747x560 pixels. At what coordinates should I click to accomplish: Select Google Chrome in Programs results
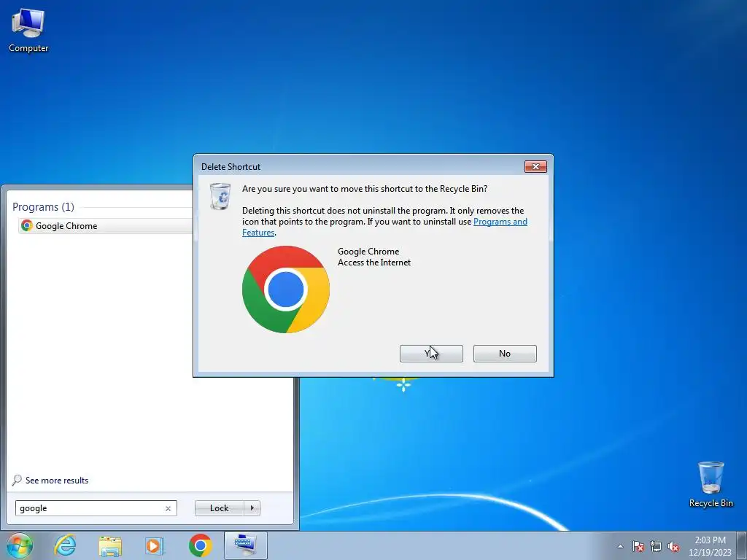tap(105, 226)
